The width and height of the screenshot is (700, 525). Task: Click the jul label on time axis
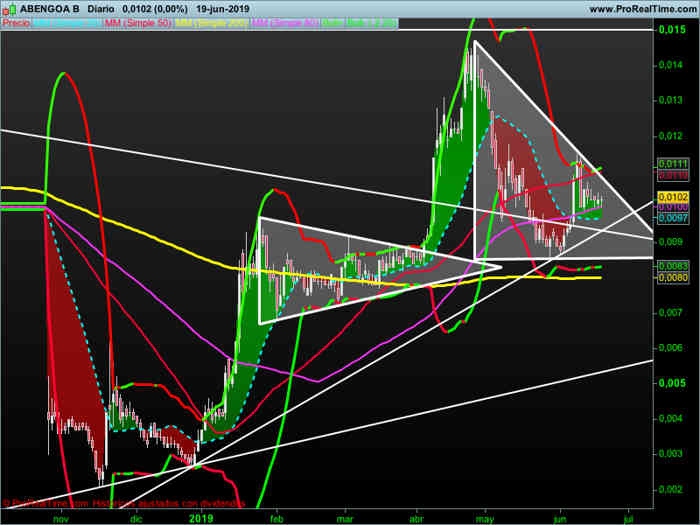click(629, 519)
